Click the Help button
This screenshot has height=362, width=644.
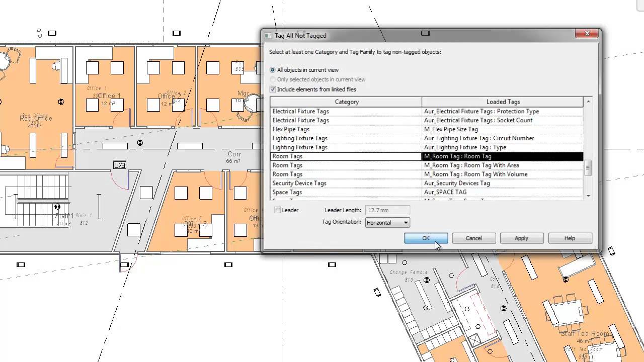[x=570, y=238]
